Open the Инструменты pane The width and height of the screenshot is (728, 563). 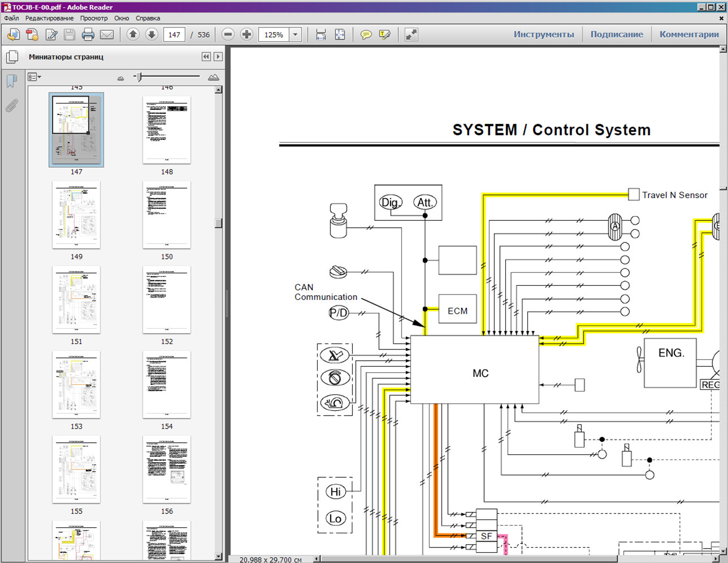coord(543,35)
